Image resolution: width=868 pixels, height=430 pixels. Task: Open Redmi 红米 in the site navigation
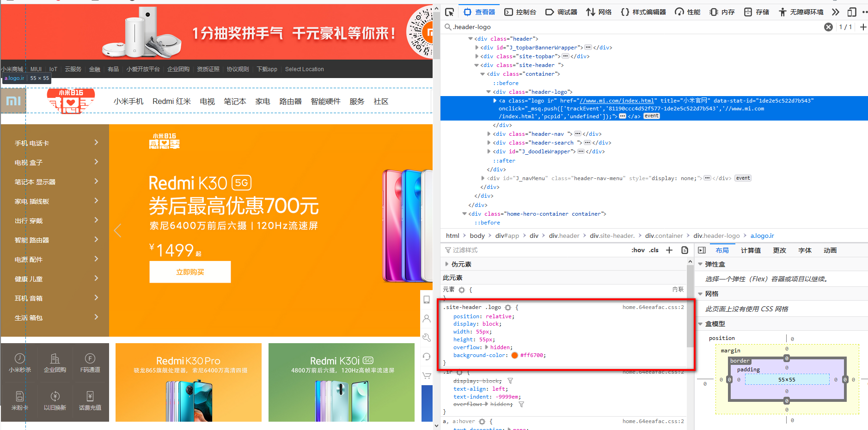point(171,101)
